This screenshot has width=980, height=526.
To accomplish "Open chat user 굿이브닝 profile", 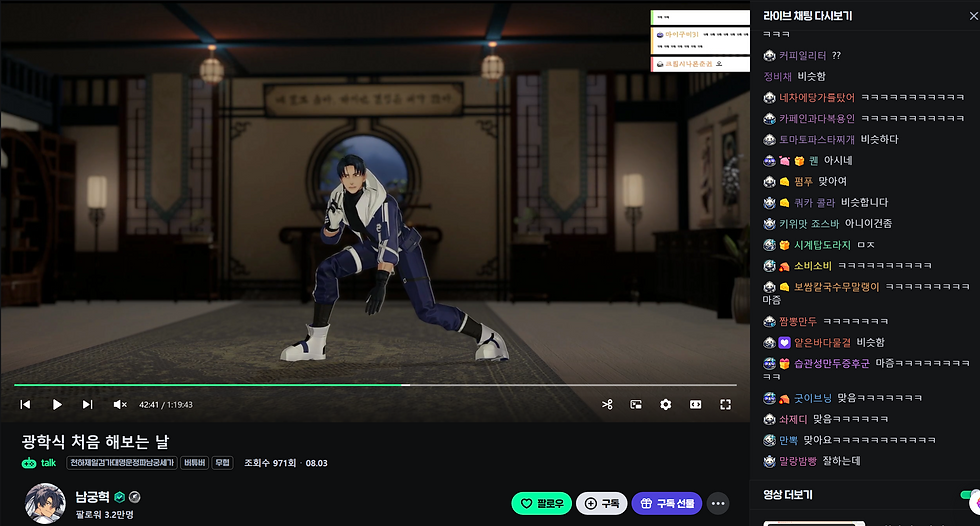I will (x=812, y=398).
